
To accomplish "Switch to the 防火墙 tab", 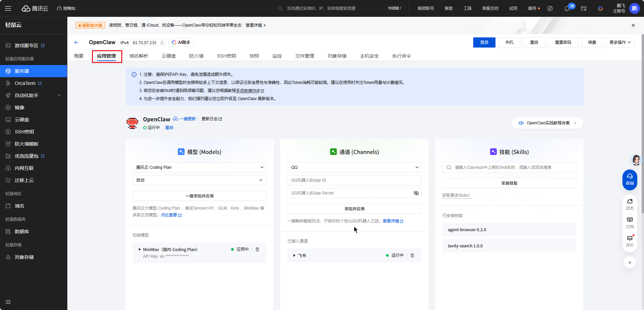I will [196, 56].
